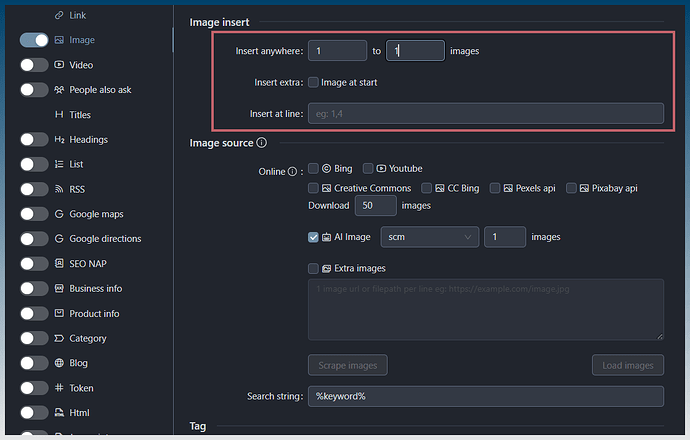Click the Titles H icon
This screenshot has width=690, height=440.
(59, 114)
